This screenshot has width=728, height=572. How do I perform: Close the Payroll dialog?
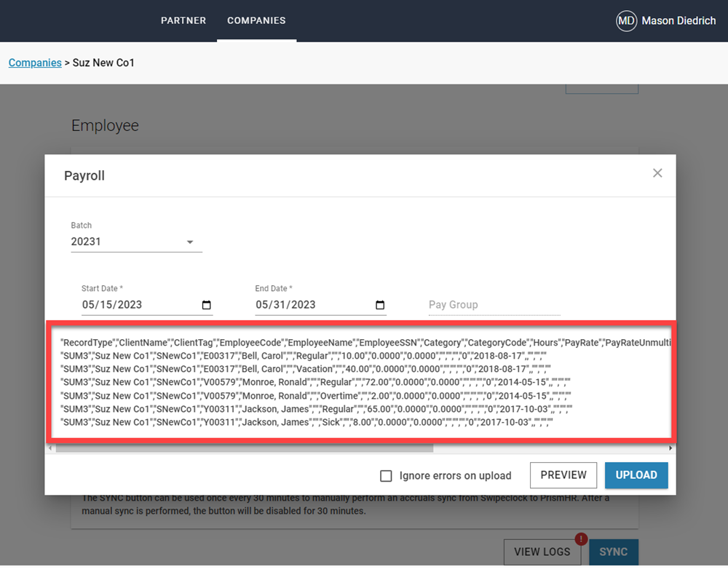tap(657, 173)
